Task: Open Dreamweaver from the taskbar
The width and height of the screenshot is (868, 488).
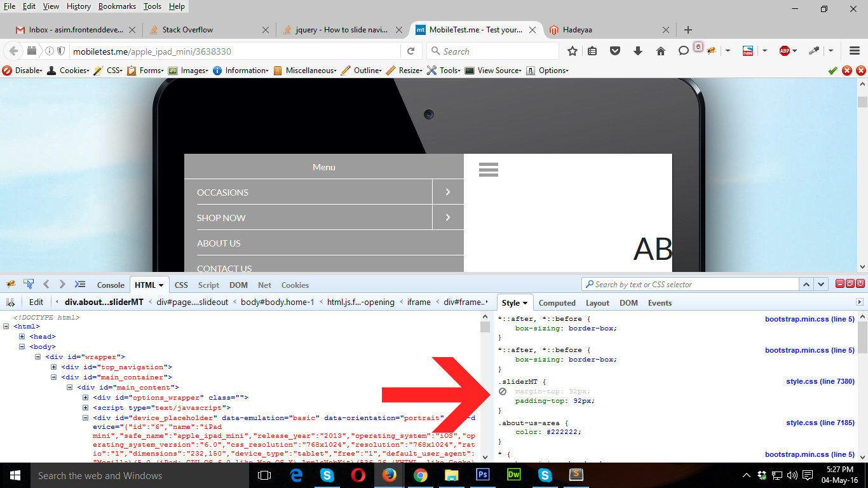Action: pos(513,475)
